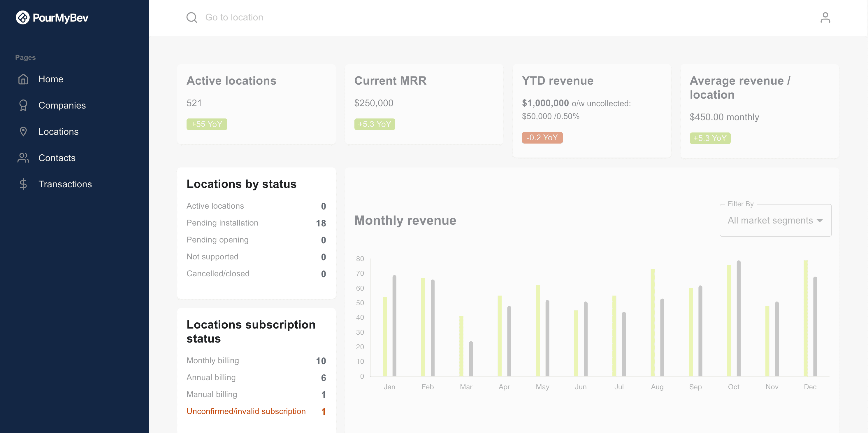Click the Contacts people icon

coord(23,158)
